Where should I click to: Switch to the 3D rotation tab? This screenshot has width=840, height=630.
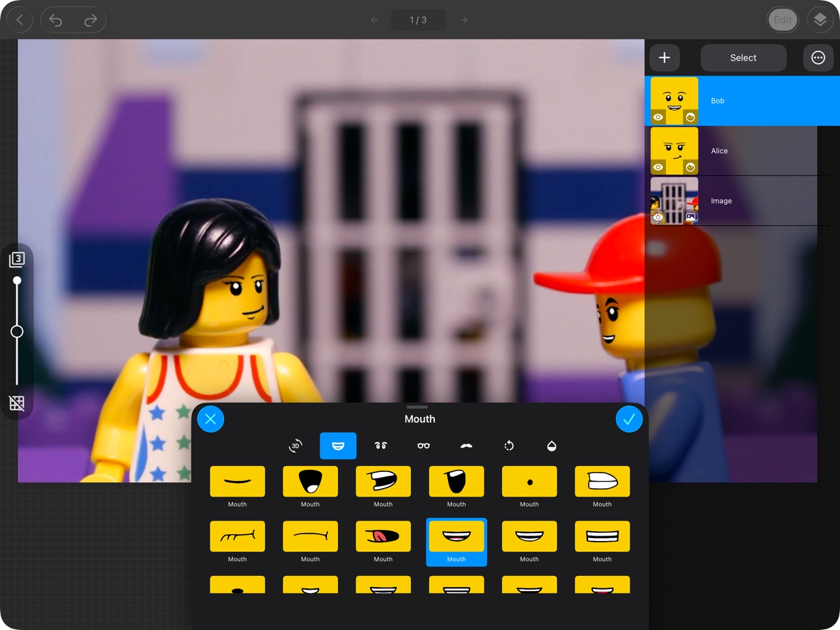[x=296, y=446]
